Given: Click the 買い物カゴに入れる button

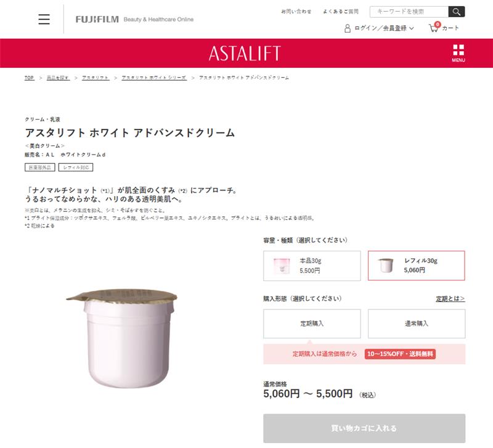Looking at the screenshot, I should pyautogui.click(x=364, y=428).
